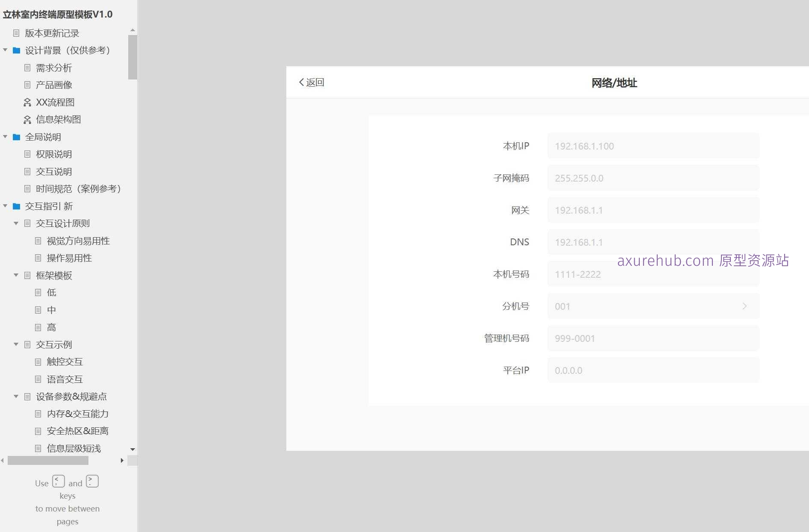Click the sitemap scroll-up arrow
Viewport: 809px width, 532px height.
132,30
